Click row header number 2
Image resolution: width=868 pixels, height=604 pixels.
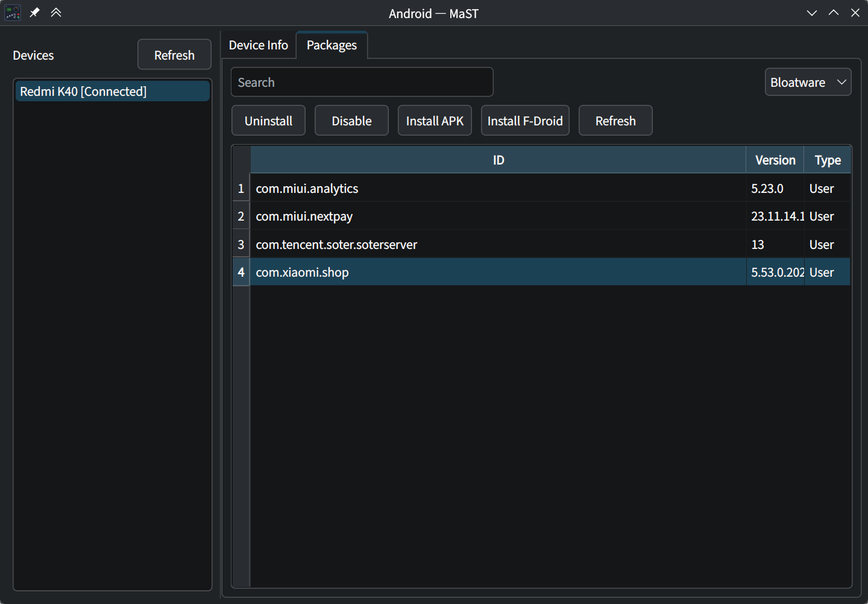pyautogui.click(x=241, y=216)
